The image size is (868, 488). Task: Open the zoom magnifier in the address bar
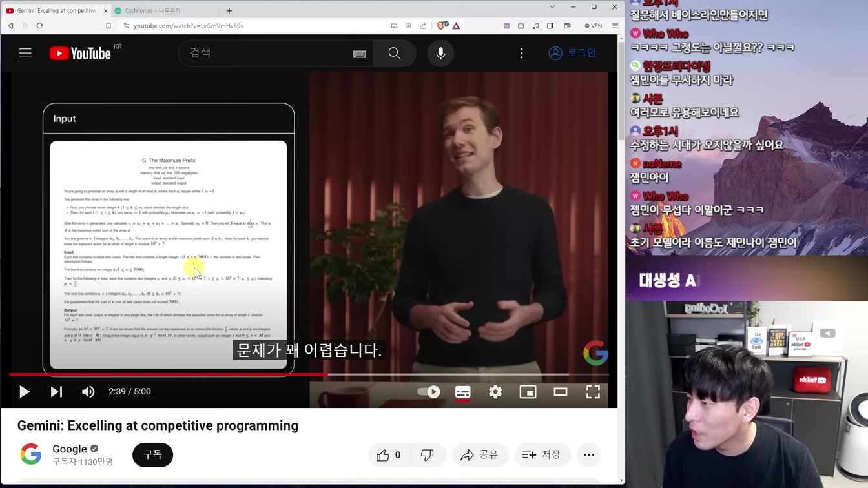(x=409, y=26)
